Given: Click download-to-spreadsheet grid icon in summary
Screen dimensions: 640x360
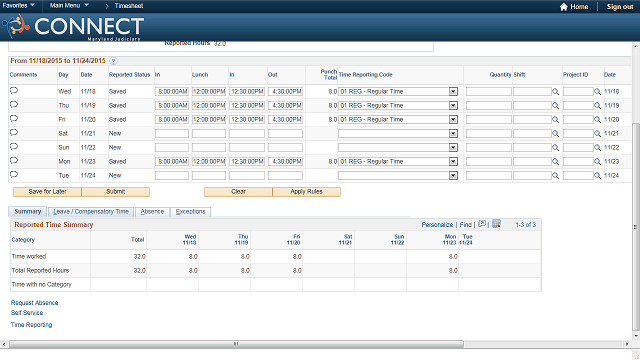Looking at the screenshot, I should 496,224.
